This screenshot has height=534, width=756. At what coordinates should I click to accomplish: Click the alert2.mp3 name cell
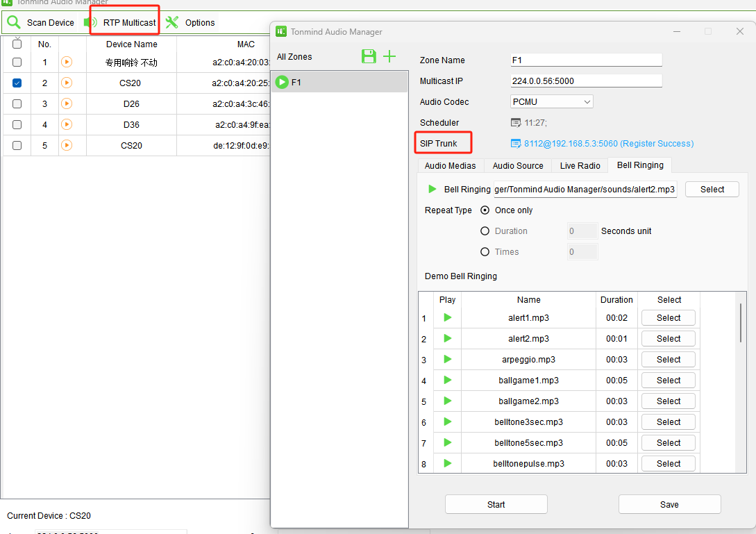[x=528, y=339]
